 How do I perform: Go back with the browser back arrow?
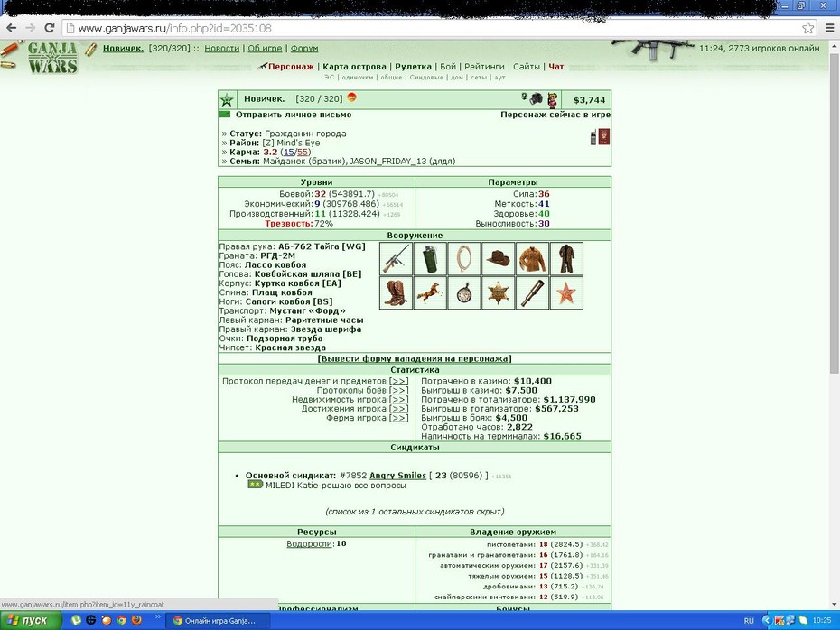pyautogui.click(x=11, y=28)
